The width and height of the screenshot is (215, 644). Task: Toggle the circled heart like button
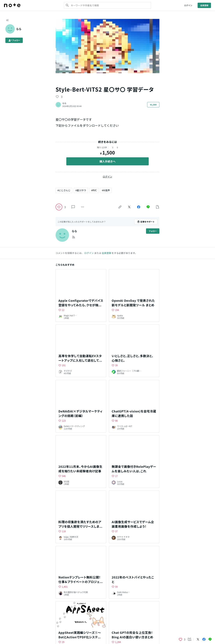[x=59, y=207]
